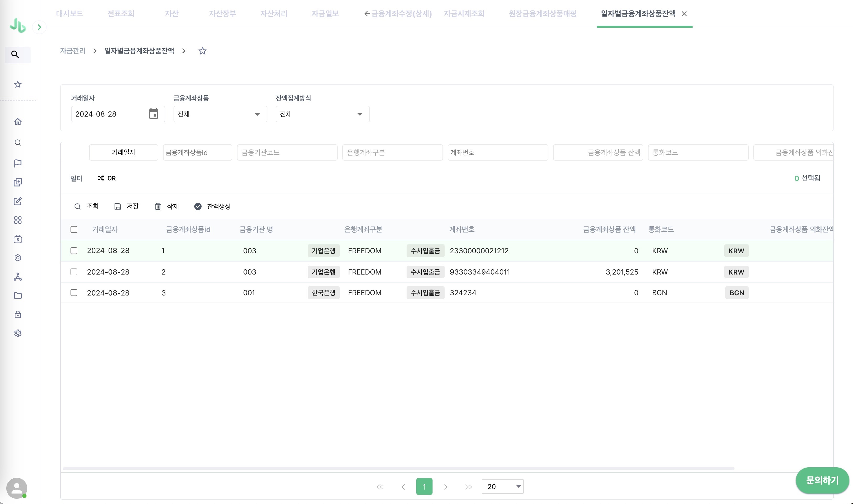Screen dimensions: 853x504
Task: Check the row with balance 3,201,525
Action: click(x=74, y=272)
